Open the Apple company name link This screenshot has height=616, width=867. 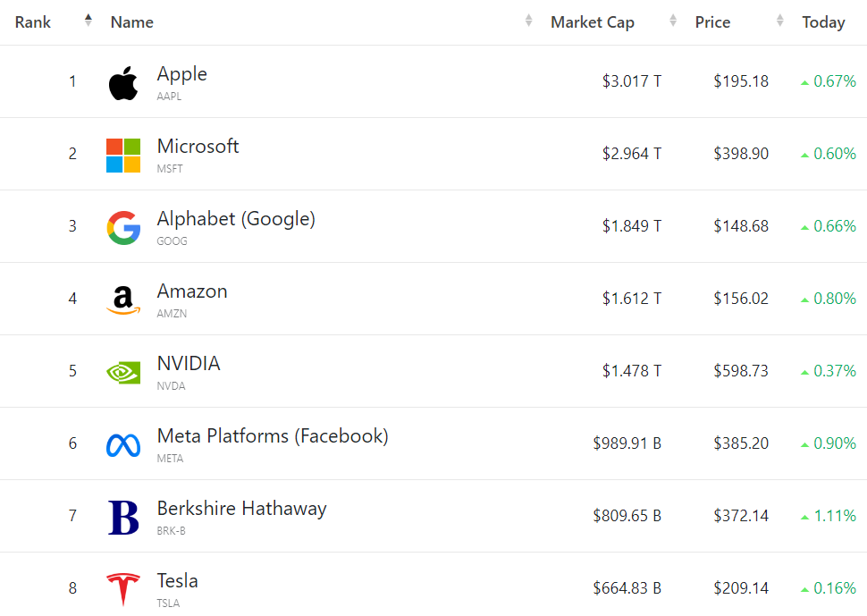(182, 74)
